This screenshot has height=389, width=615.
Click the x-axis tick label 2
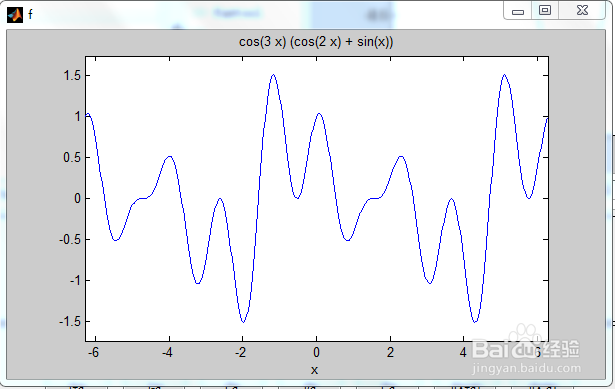(390, 353)
